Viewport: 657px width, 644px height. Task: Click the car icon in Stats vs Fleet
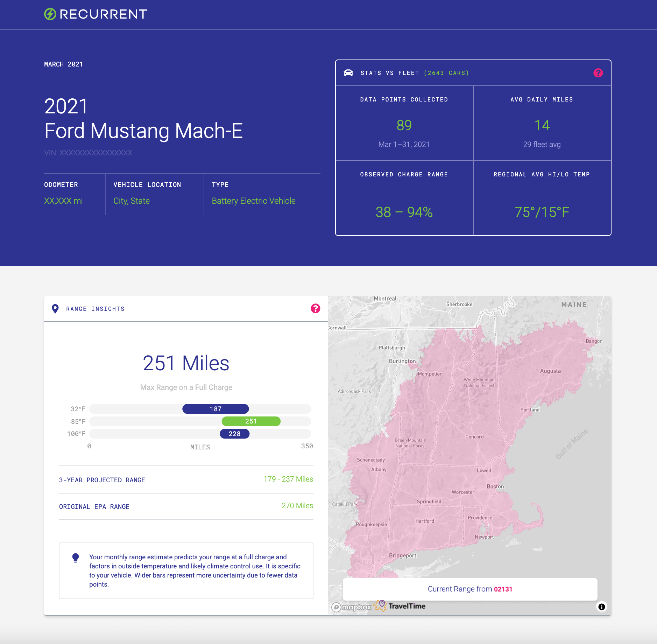click(348, 73)
